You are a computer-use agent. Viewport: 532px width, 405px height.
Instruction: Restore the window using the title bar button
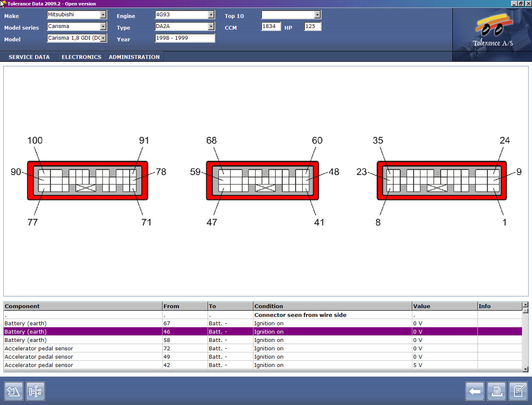click(521, 4)
